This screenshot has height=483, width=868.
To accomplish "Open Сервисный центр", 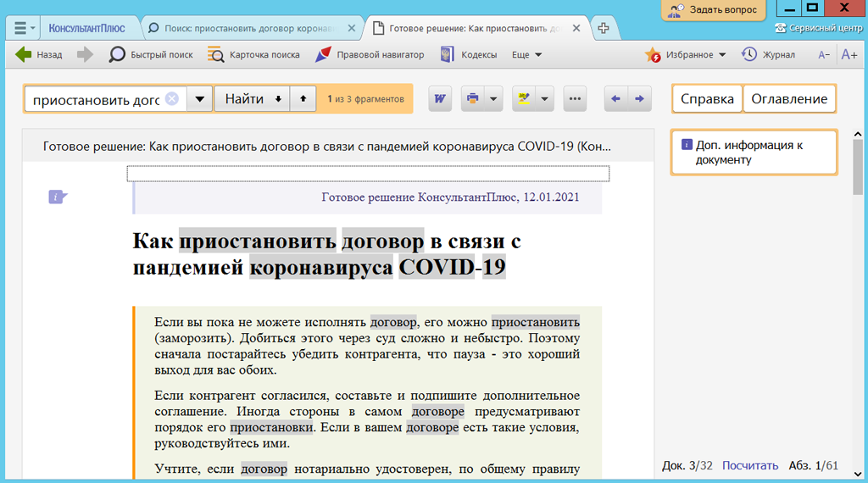I will (819, 28).
